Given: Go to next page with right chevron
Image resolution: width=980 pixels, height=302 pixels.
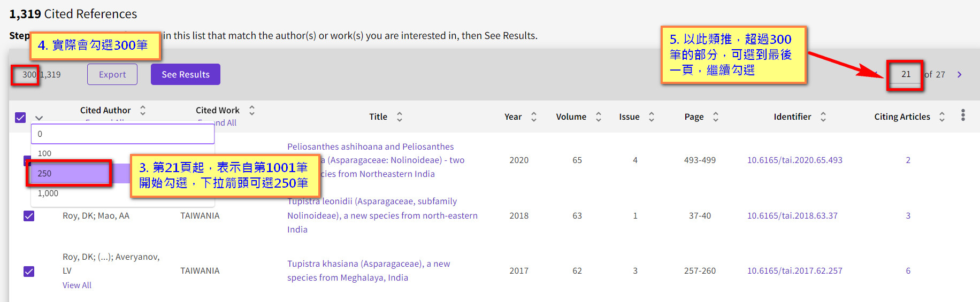Looking at the screenshot, I should (959, 75).
